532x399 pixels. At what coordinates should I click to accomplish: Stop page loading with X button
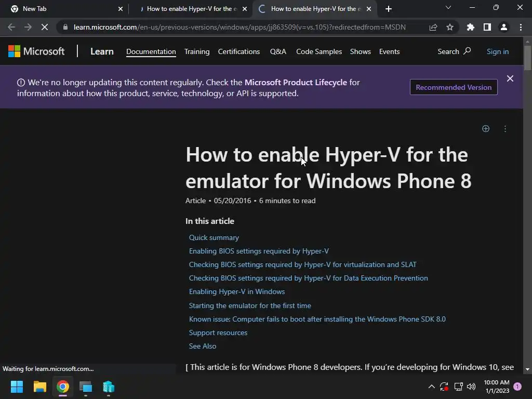(45, 27)
